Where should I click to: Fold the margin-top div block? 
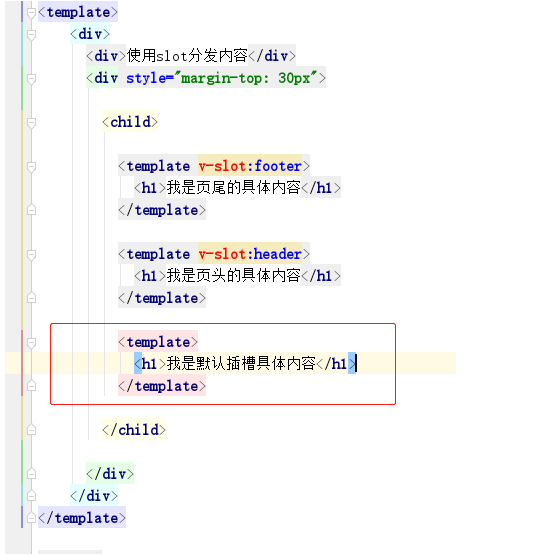pyautogui.click(x=31, y=79)
